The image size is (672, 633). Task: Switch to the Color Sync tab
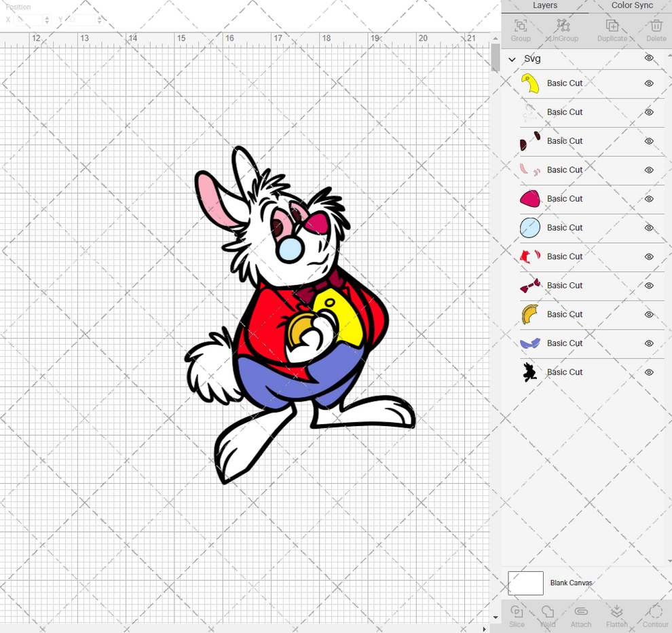click(631, 5)
